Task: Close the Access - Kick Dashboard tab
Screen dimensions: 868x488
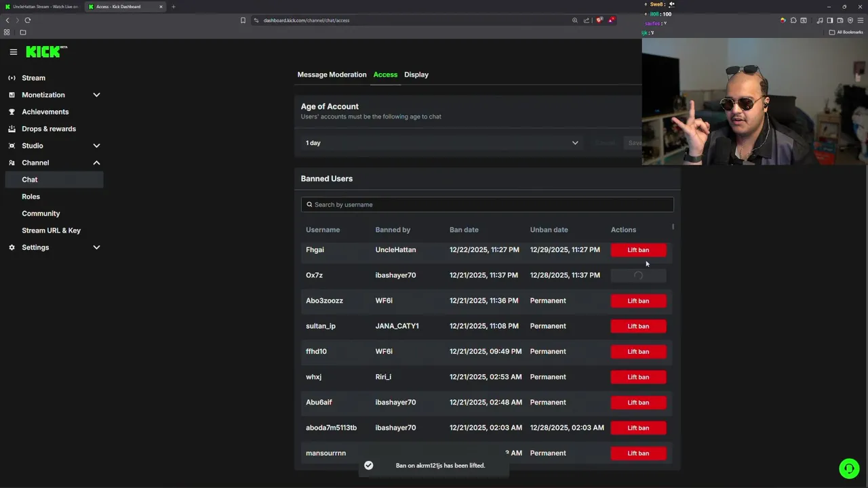Action: pyautogui.click(x=161, y=7)
